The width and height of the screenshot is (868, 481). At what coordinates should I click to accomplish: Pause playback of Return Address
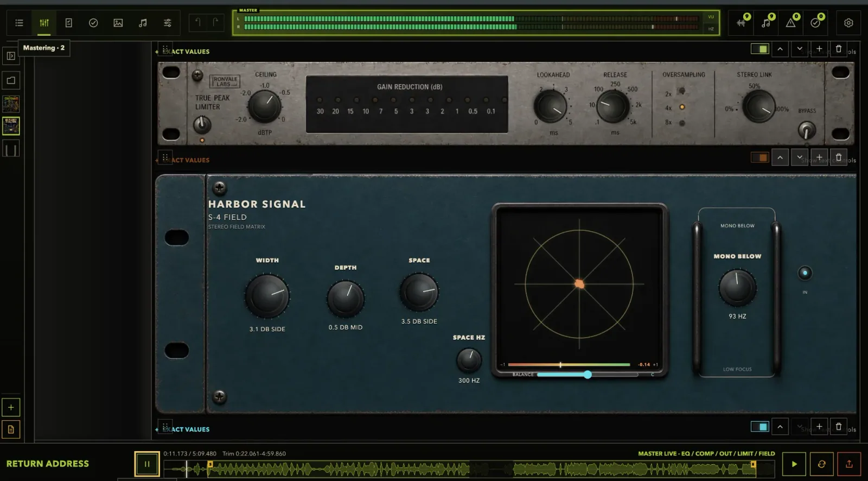click(146, 464)
